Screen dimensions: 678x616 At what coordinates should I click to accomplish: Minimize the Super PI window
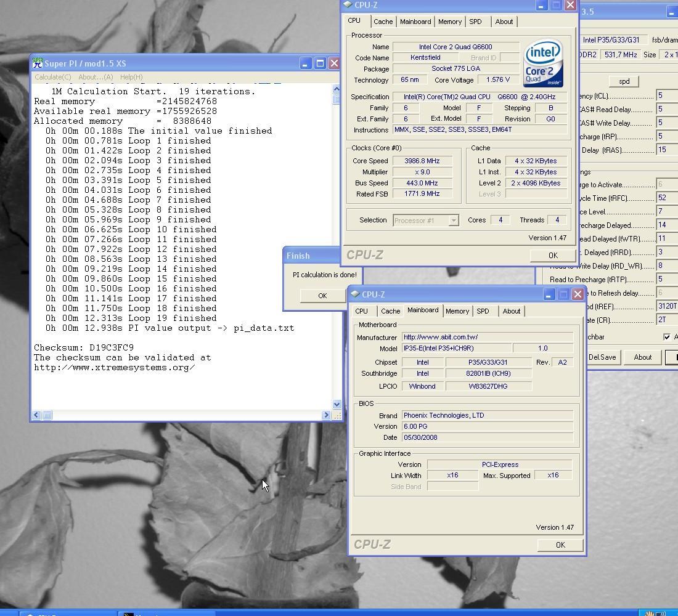(x=305, y=63)
